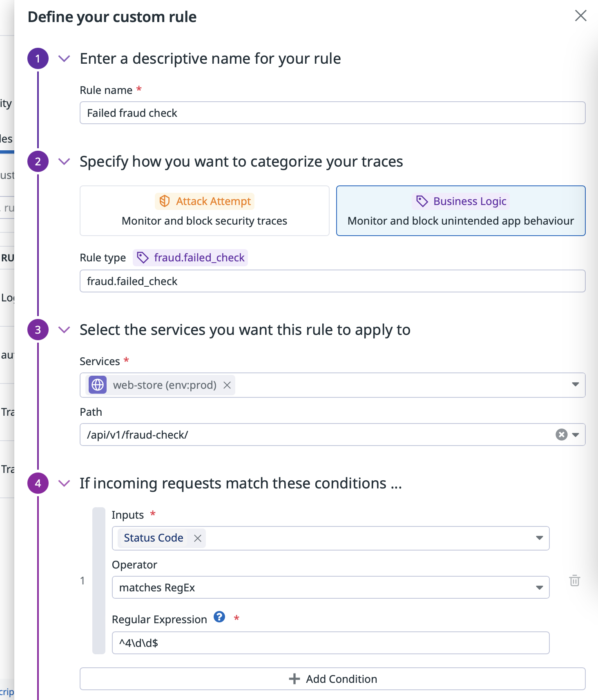Viewport: 598px width, 700px height.
Task: Open the Services dropdown arrow
Action: 575,384
